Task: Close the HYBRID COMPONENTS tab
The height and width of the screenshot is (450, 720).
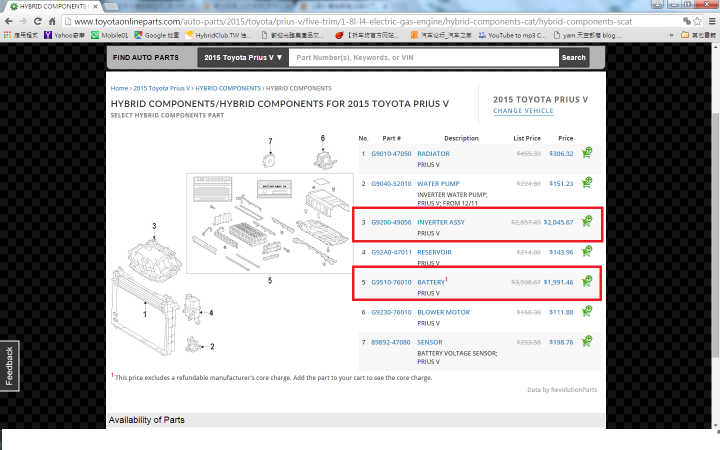Action: click(96, 6)
